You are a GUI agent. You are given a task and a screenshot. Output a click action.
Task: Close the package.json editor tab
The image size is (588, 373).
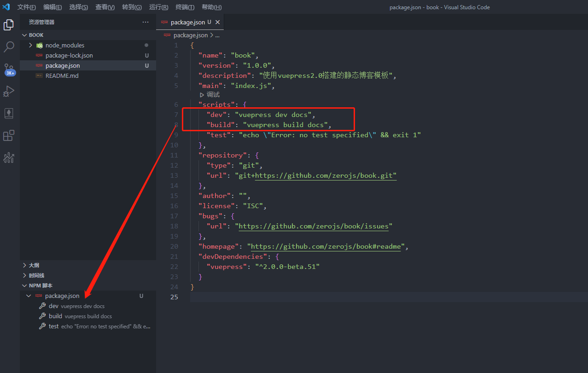tap(218, 22)
